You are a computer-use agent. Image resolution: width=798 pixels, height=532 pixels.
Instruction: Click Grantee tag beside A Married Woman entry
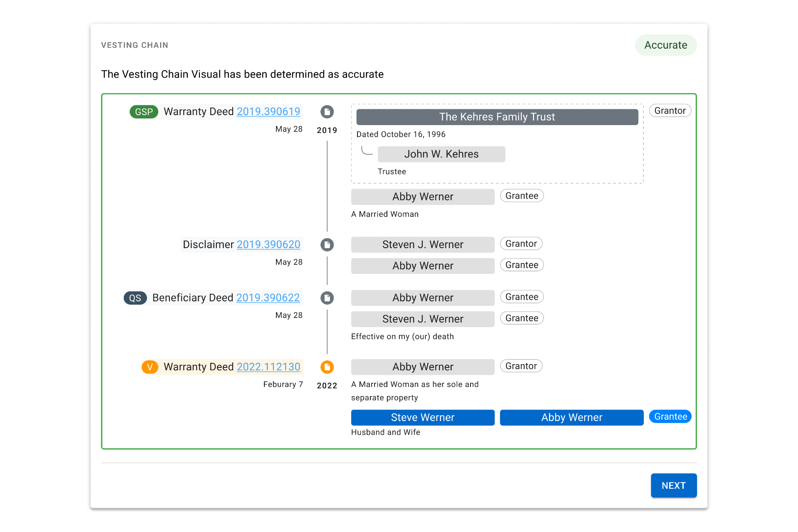pos(522,196)
